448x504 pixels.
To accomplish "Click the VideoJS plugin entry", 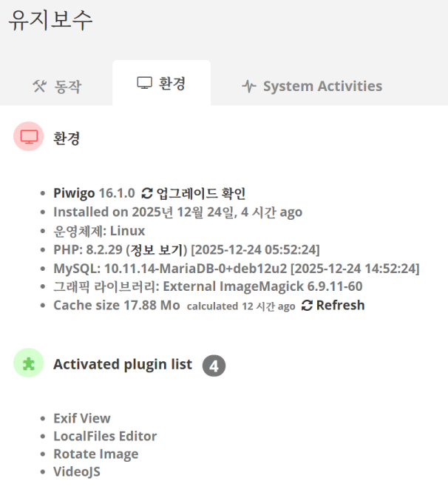I will pyautogui.click(x=76, y=471).
